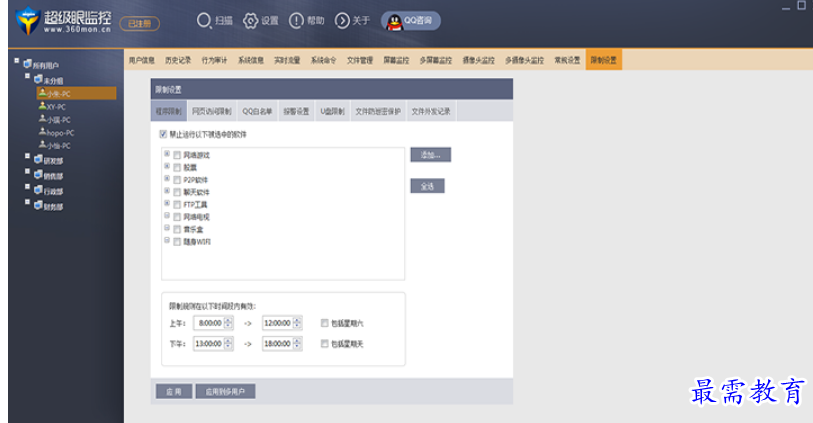Check the 股票 checkbox
This screenshot has height=423, width=813.
coord(177,168)
